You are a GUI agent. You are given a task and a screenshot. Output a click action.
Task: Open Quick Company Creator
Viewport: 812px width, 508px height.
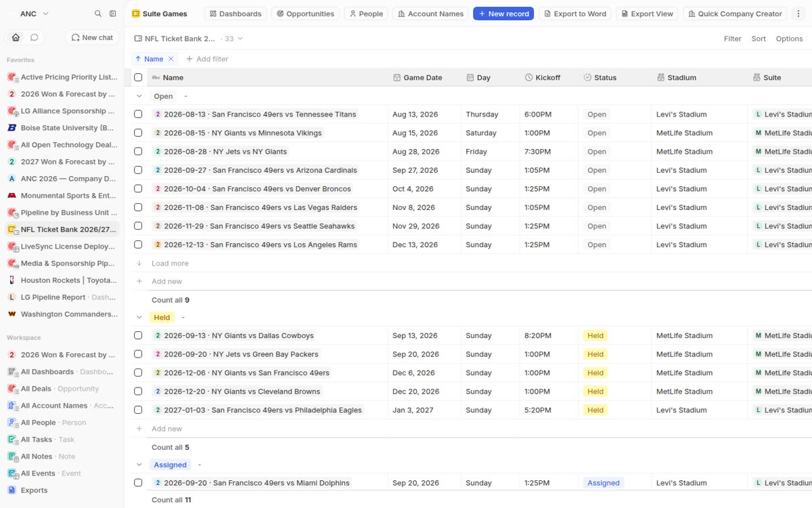pos(736,14)
